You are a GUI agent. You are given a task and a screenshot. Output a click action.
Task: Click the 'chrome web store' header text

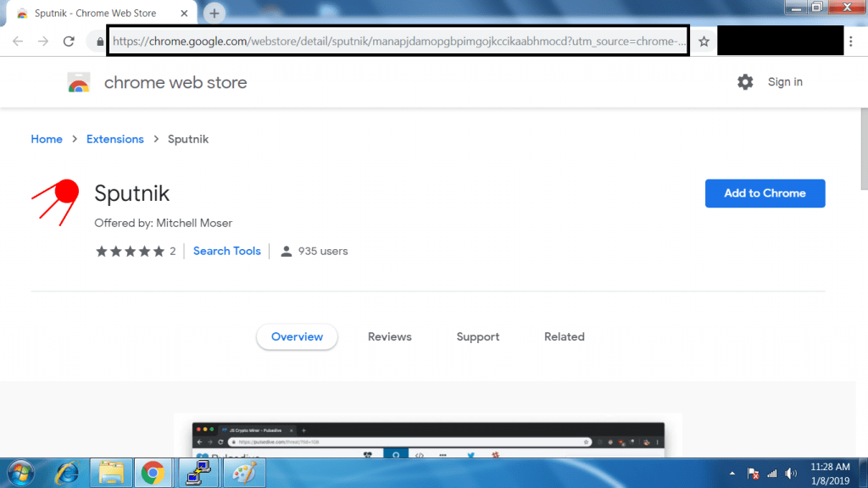pyautogui.click(x=175, y=82)
